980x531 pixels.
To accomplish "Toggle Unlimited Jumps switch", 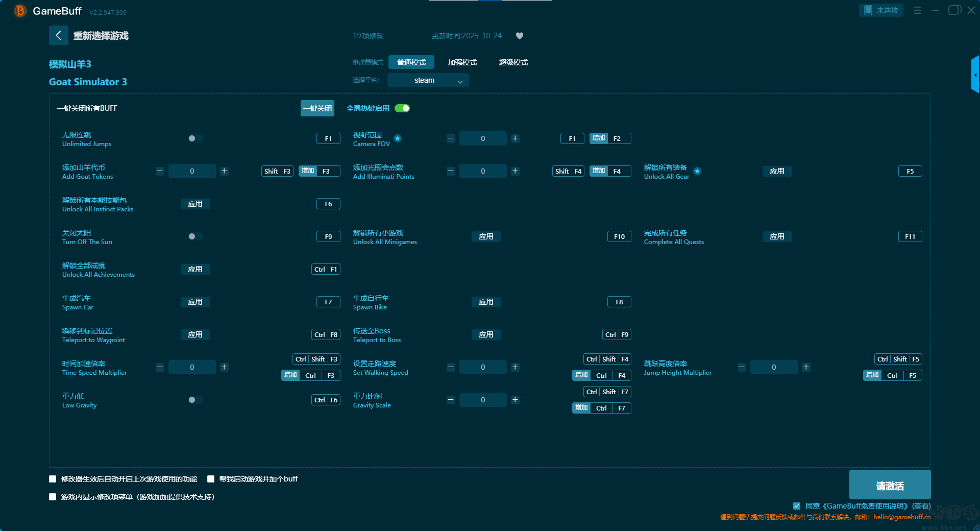I will coord(195,138).
